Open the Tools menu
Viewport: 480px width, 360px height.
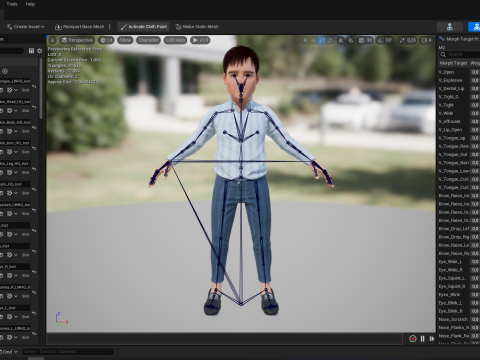(x=12, y=4)
